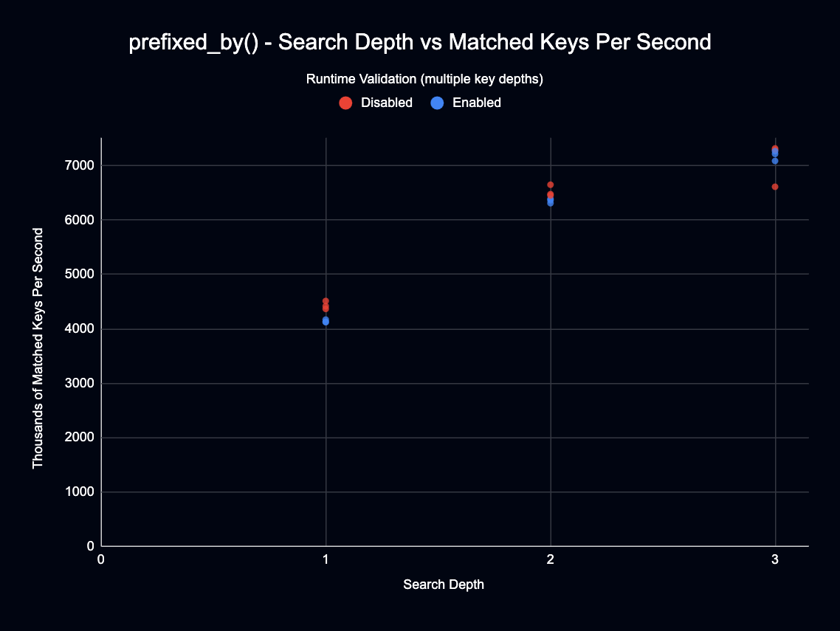The image size is (840, 631).
Task: Click the y-axis tick value 4000
Action: tap(79, 329)
